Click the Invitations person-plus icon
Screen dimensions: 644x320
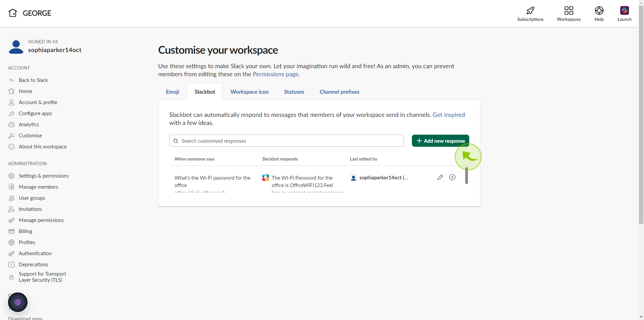[11, 209]
